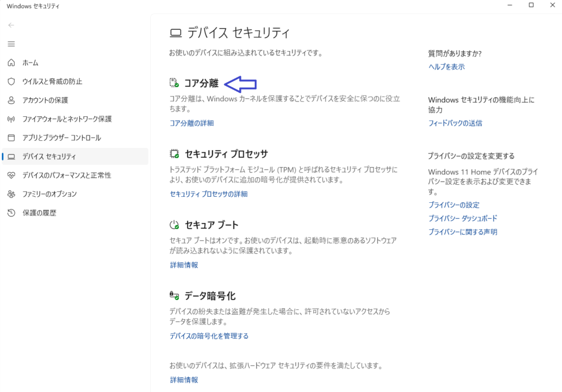Image resolution: width=562 pixels, height=392 pixels.
Task: Select the デバイス セキュリティ menu entry
Action: pos(49,156)
